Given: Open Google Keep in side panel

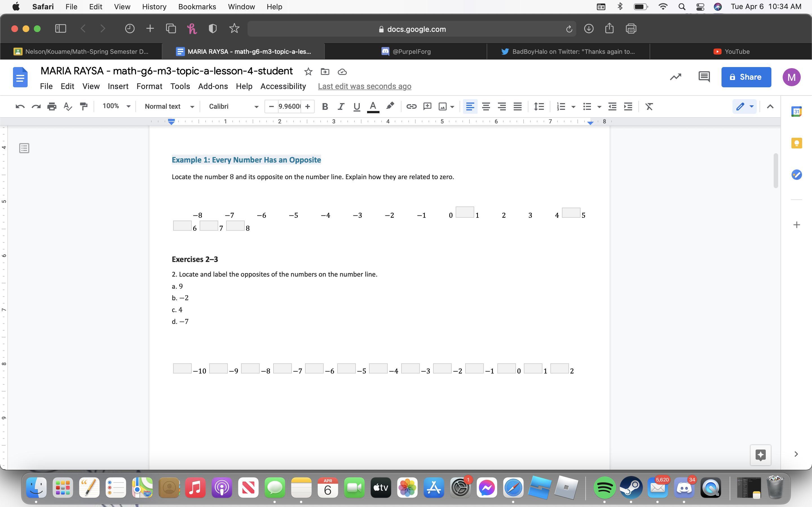Looking at the screenshot, I should [796, 143].
